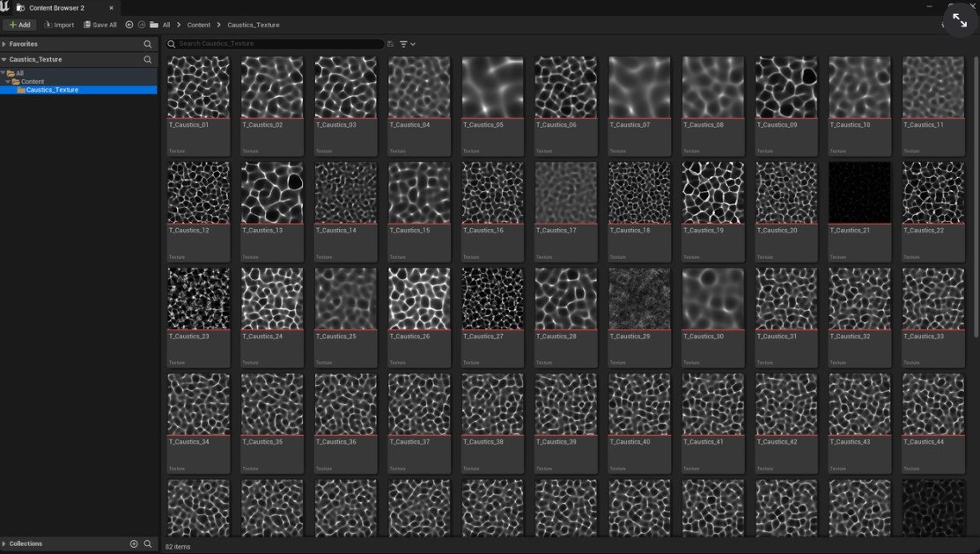This screenshot has width=980, height=554.
Task: Expand the Collections section
Action: 4,543
